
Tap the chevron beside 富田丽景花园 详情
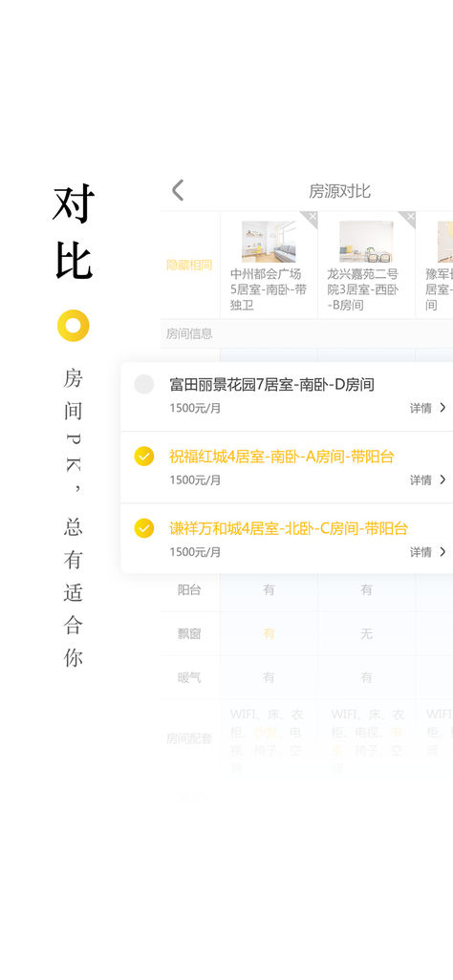pos(443,408)
